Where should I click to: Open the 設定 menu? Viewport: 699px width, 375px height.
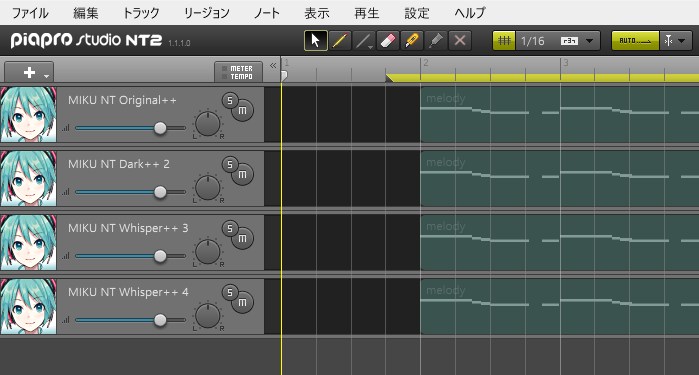[416, 12]
